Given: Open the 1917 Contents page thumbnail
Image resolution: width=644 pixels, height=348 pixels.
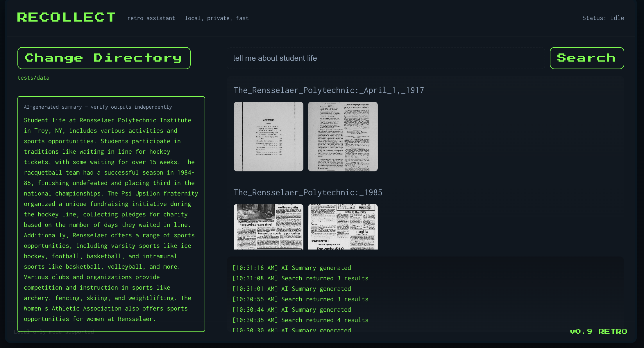Looking at the screenshot, I should click(268, 137).
